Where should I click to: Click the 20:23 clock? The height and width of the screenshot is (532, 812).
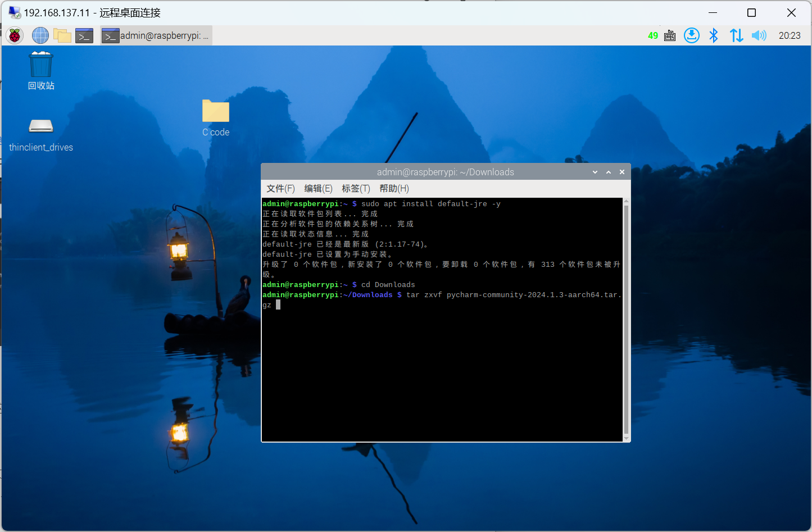click(x=790, y=35)
